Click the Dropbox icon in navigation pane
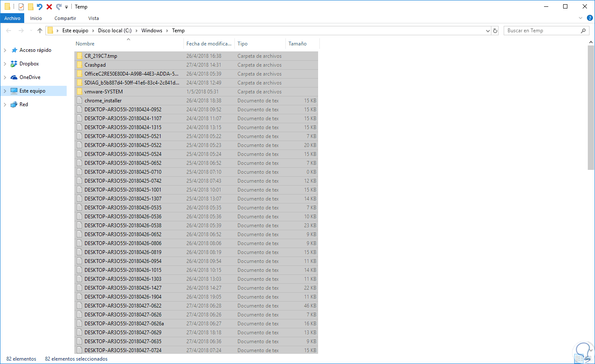Viewport: 595px width, 364px height. (x=14, y=64)
